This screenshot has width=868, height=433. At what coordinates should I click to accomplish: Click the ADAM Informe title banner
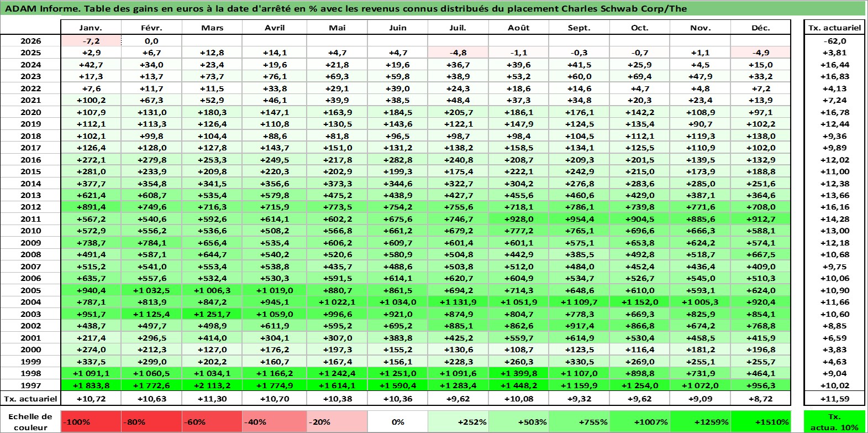click(x=433, y=8)
